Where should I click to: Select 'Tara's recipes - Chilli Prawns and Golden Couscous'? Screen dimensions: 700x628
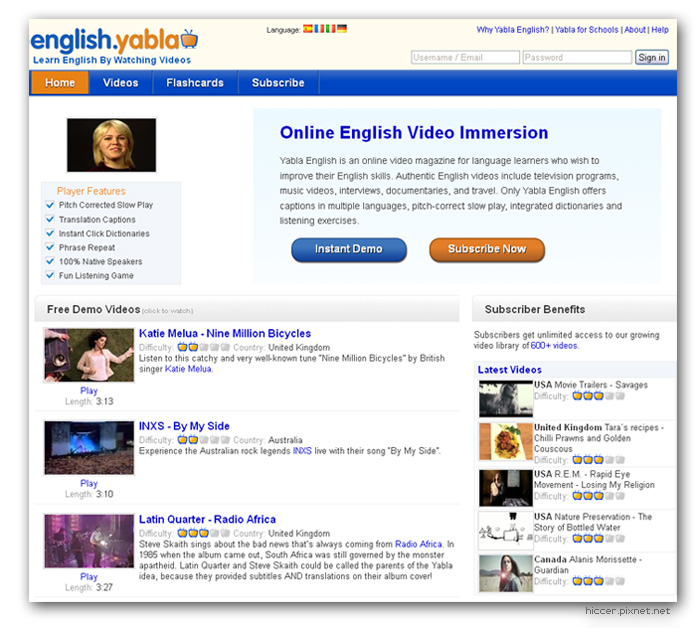coord(599,438)
